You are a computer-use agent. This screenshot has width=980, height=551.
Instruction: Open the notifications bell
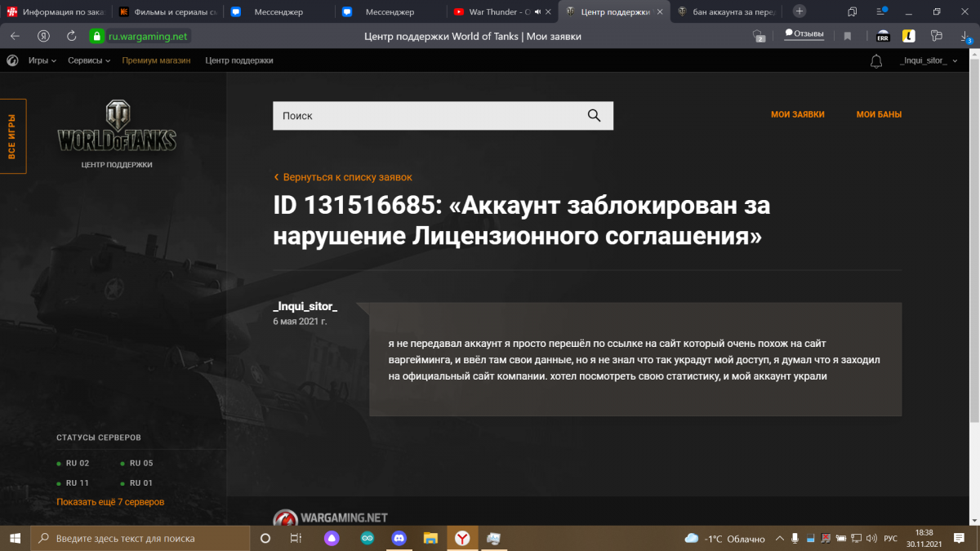click(876, 61)
